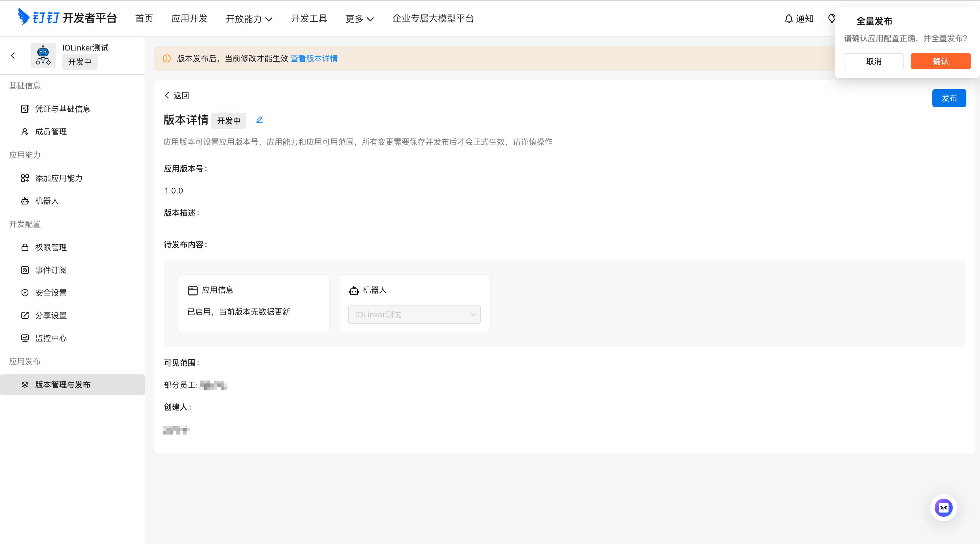Select 权限管理 in the sidebar
This screenshot has height=544, width=980.
tap(50, 247)
